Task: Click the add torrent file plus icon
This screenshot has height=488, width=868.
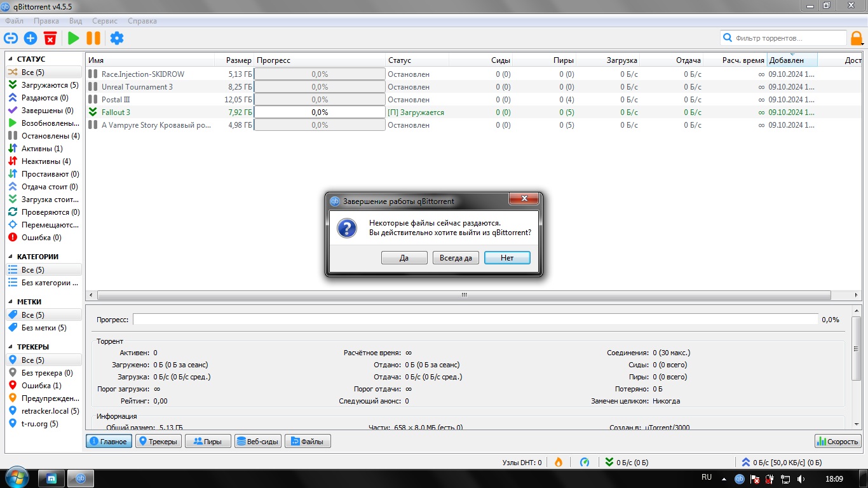Action: pyautogui.click(x=31, y=38)
